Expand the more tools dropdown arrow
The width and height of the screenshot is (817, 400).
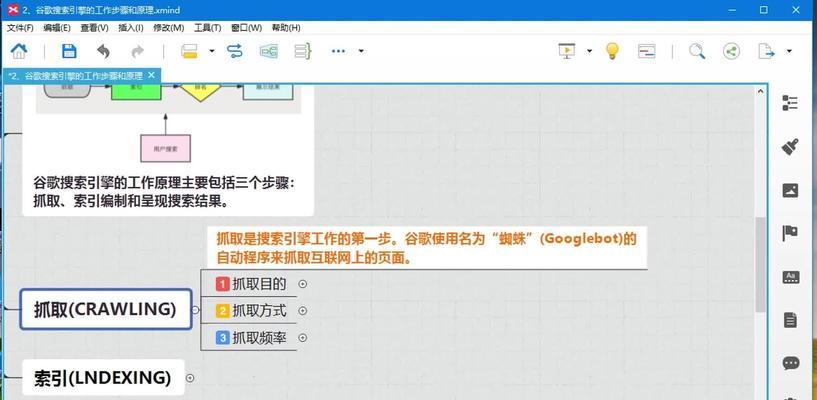(x=361, y=51)
